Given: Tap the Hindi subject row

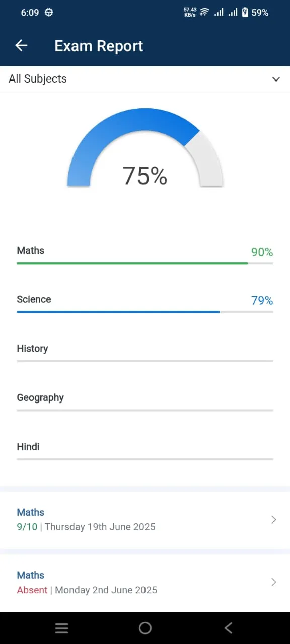Looking at the screenshot, I should point(145,451).
